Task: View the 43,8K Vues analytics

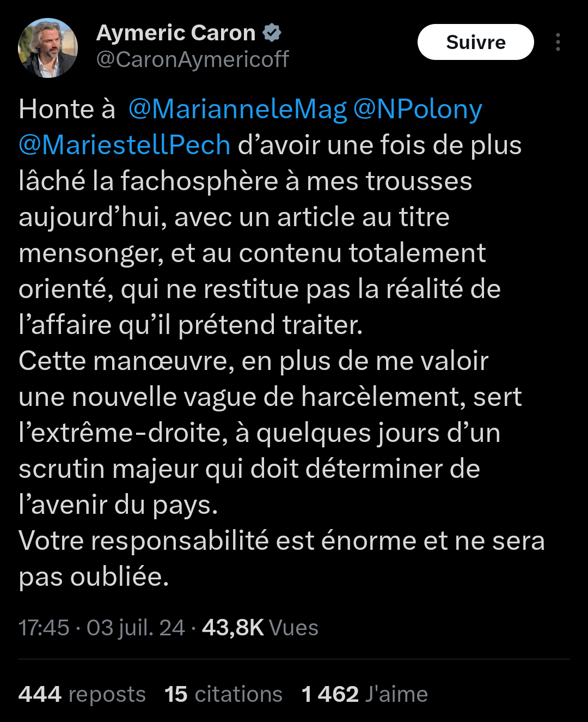Action: [x=260, y=628]
